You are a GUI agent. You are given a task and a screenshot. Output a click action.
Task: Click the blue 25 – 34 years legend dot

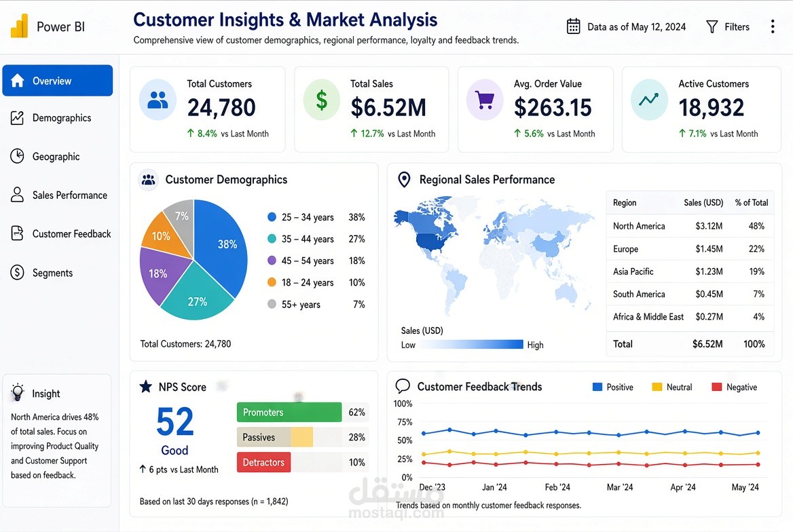click(272, 217)
